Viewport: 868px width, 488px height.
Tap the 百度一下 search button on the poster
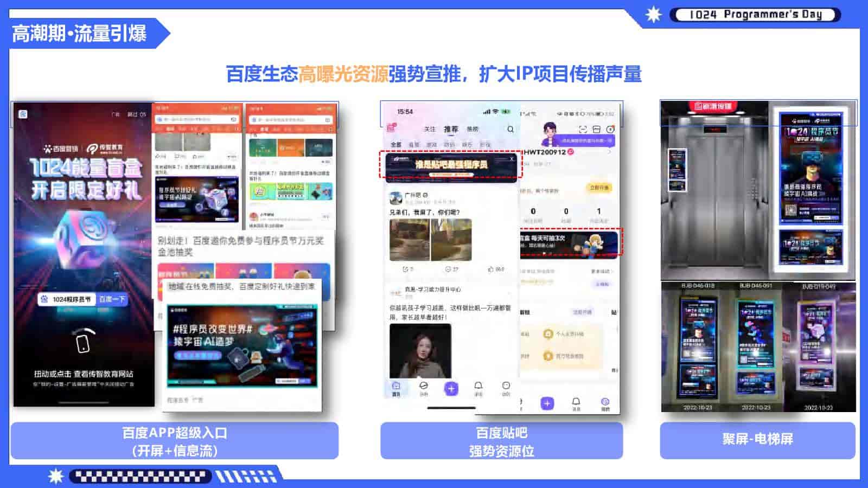113,299
